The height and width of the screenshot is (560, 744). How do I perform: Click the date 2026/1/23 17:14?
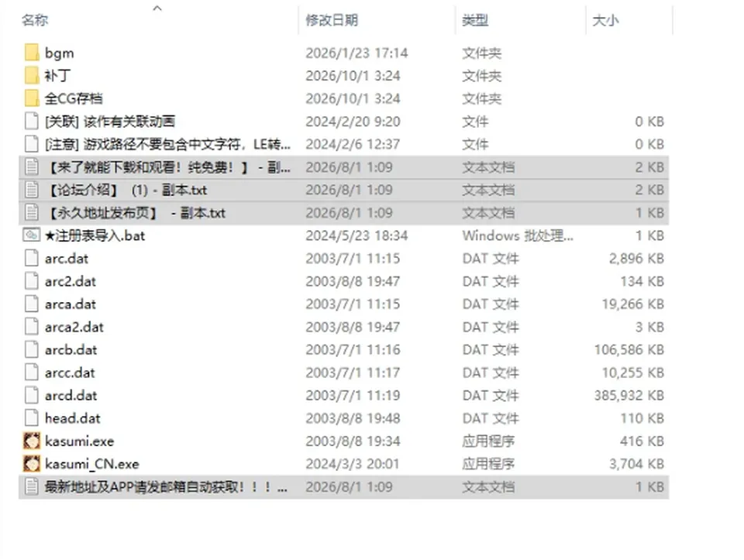[x=356, y=53]
